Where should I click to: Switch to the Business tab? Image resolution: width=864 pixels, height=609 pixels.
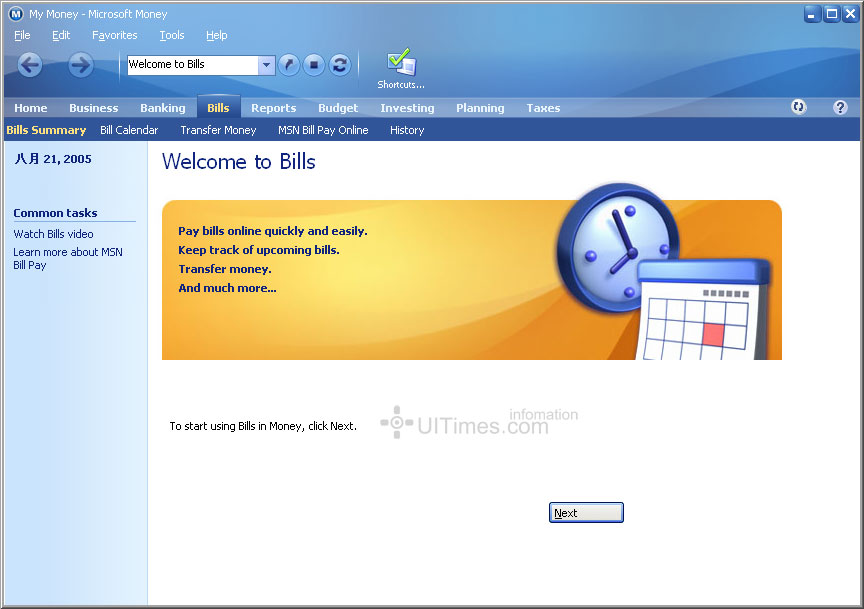click(x=94, y=108)
